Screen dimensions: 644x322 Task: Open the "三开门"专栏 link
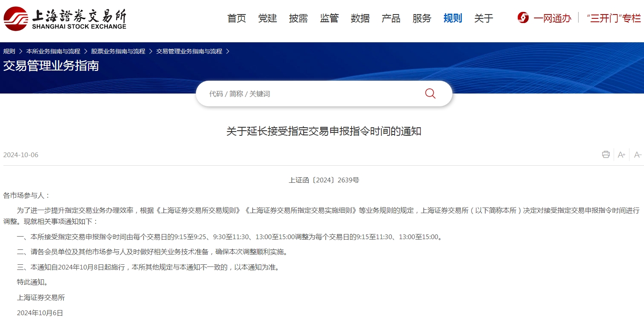click(614, 18)
